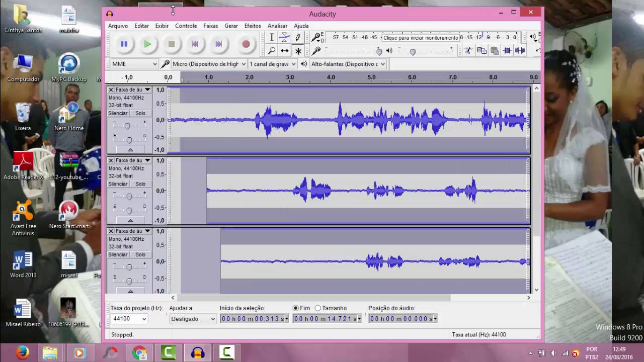The image size is (644, 362).
Task: Click the mixer toolbar microphone icon
Action: click(316, 51)
